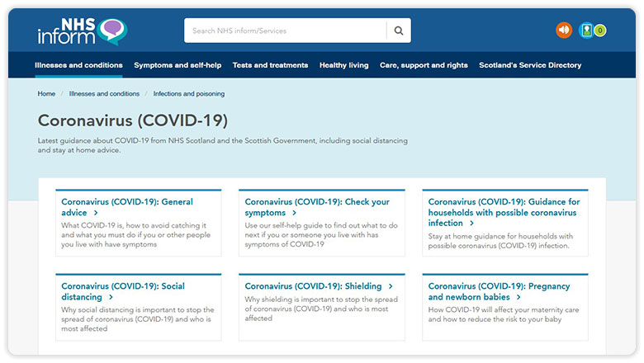Click chevron after households coronavirus infection title

point(471,223)
